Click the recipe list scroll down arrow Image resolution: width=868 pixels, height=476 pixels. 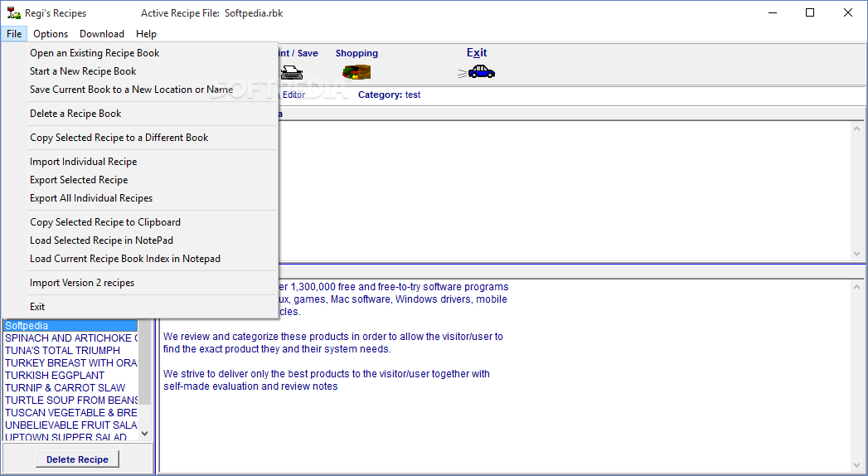click(x=144, y=434)
